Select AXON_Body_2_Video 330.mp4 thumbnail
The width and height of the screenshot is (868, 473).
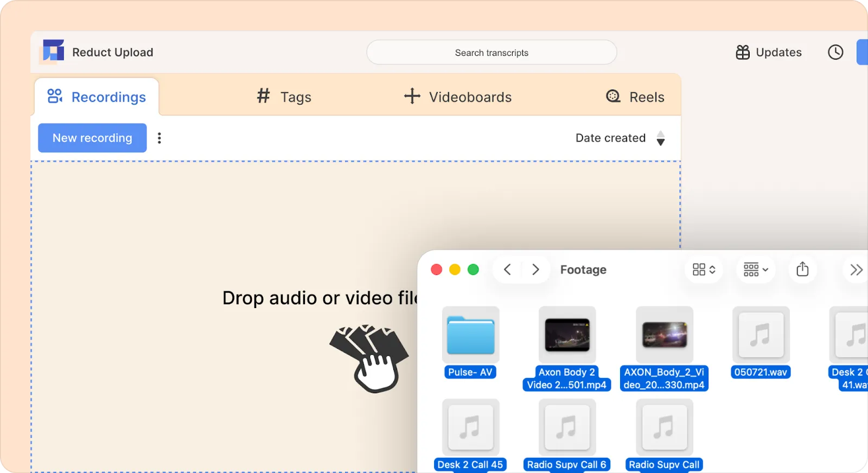coord(665,335)
